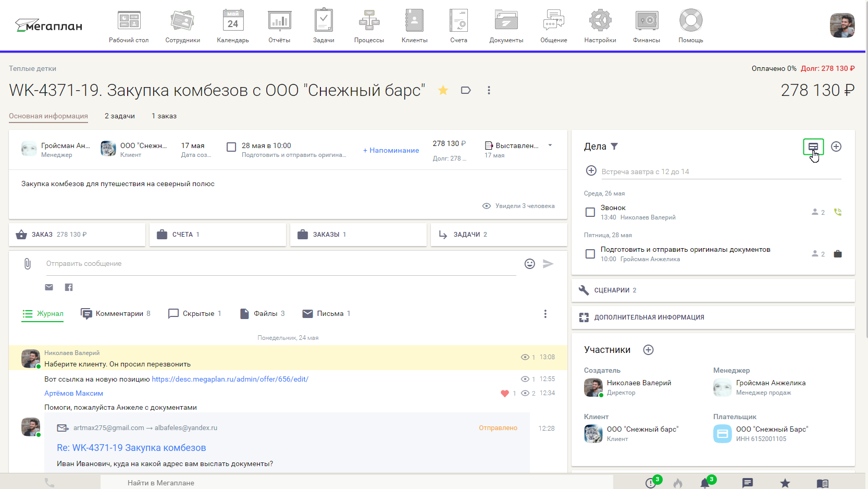Click the send message arrow

[x=548, y=264]
